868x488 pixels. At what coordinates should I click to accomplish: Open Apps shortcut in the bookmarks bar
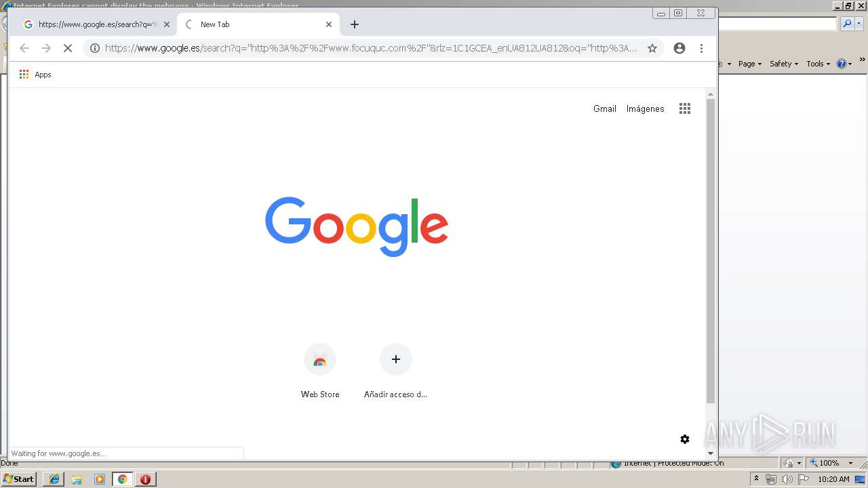[35, 75]
